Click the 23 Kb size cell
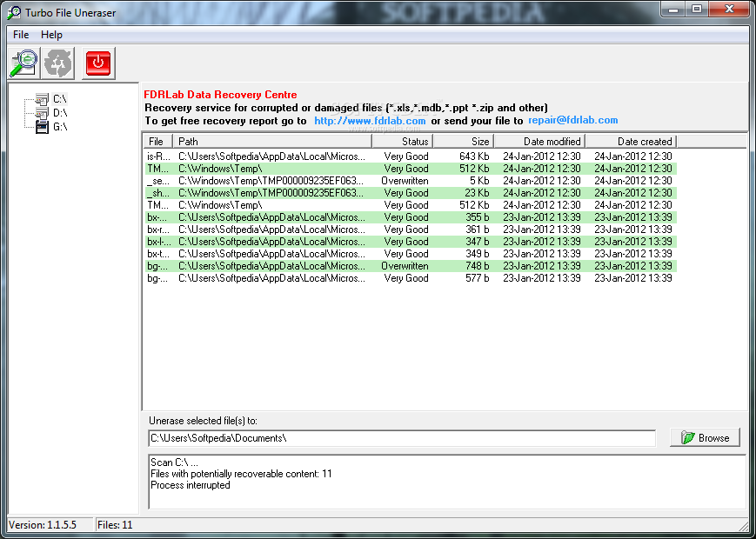Image resolution: width=756 pixels, height=539 pixels. tap(477, 193)
